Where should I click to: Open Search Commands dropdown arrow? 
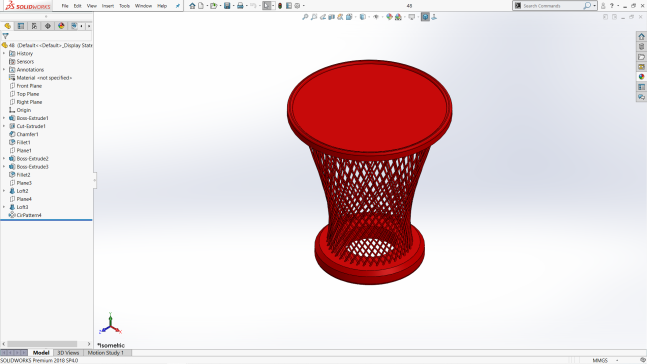595,6
